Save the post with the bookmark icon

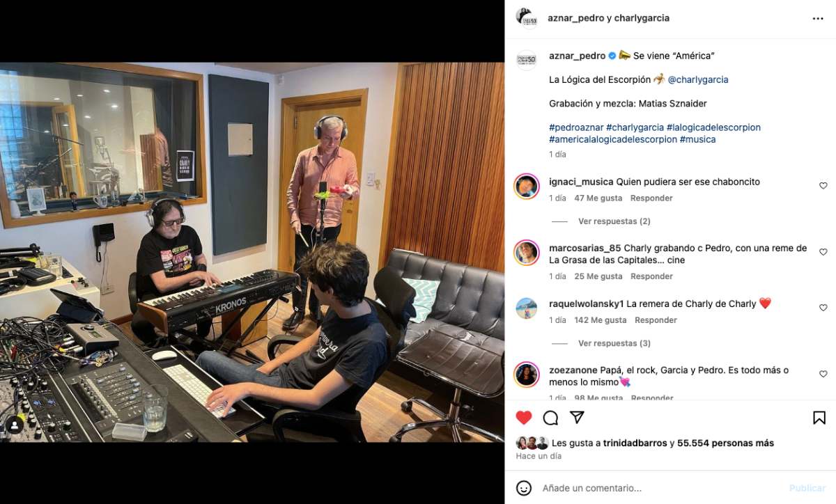[819, 418]
